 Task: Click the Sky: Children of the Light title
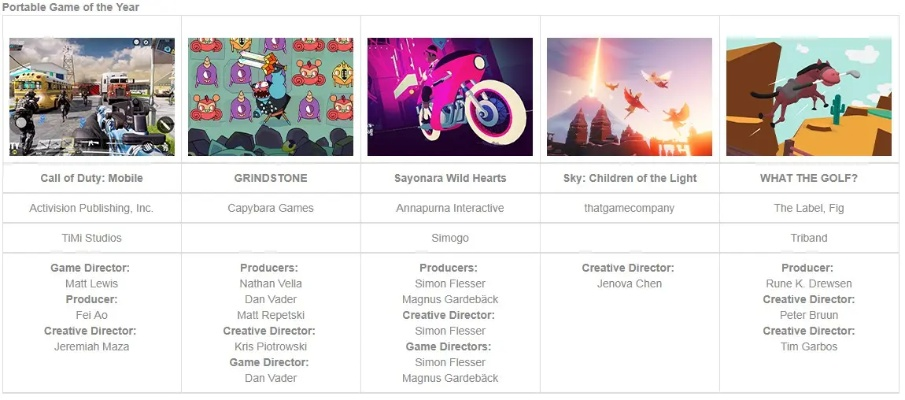pos(629,178)
